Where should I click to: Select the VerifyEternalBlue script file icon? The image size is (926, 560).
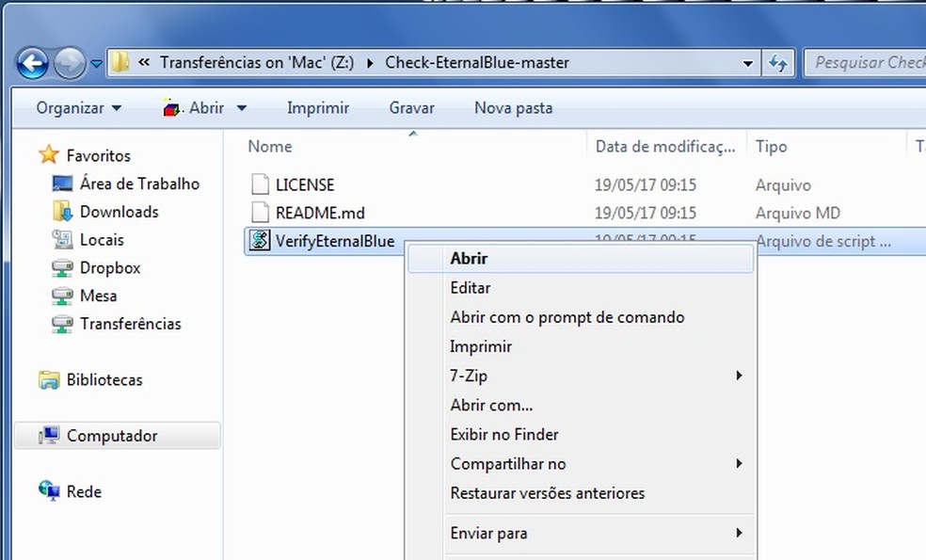tap(259, 241)
